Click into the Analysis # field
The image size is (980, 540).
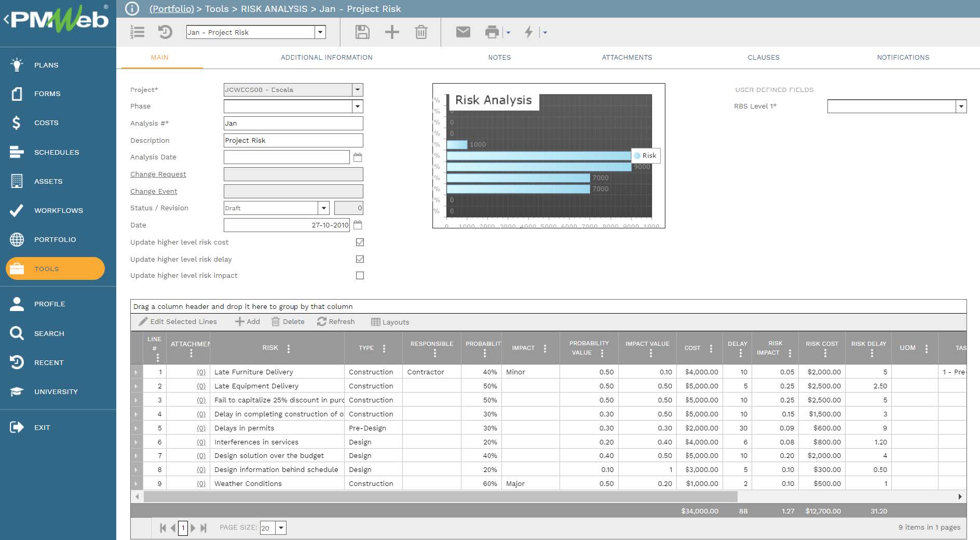pyautogui.click(x=293, y=123)
